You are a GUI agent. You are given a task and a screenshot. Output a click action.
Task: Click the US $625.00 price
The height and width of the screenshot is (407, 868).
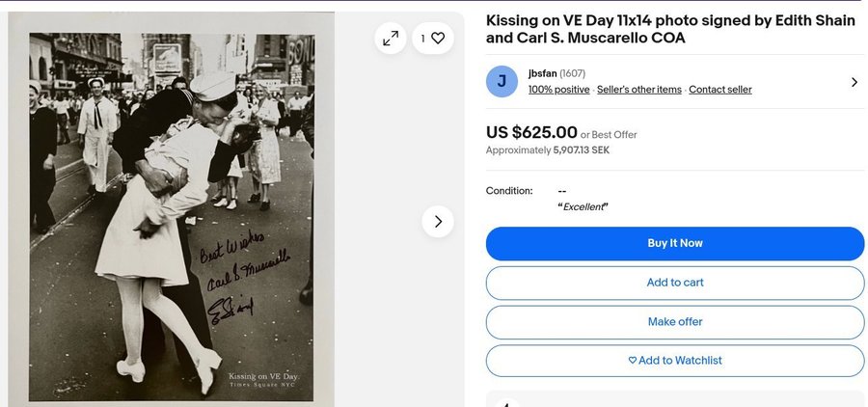pos(531,133)
